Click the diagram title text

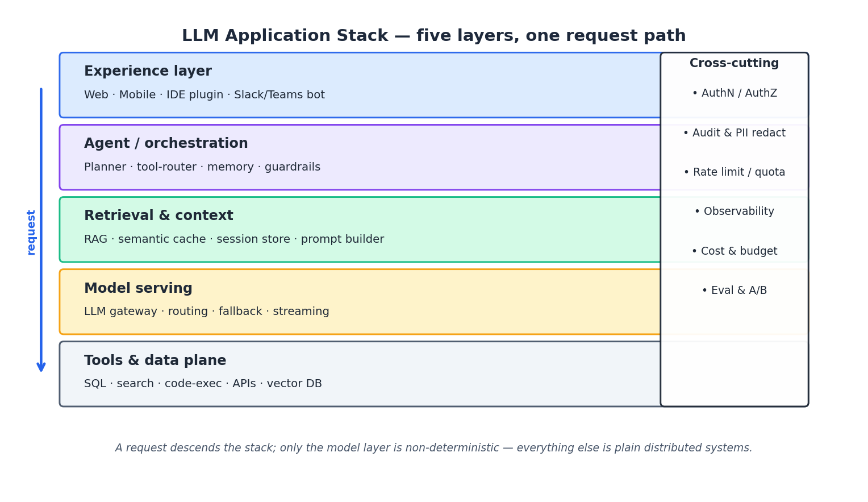433,35
